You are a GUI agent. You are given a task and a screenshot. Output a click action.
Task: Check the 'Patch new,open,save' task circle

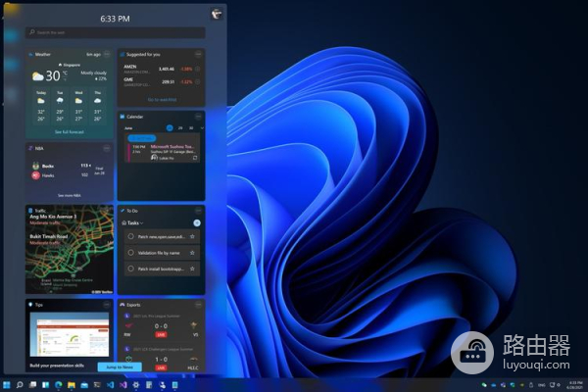(x=130, y=236)
